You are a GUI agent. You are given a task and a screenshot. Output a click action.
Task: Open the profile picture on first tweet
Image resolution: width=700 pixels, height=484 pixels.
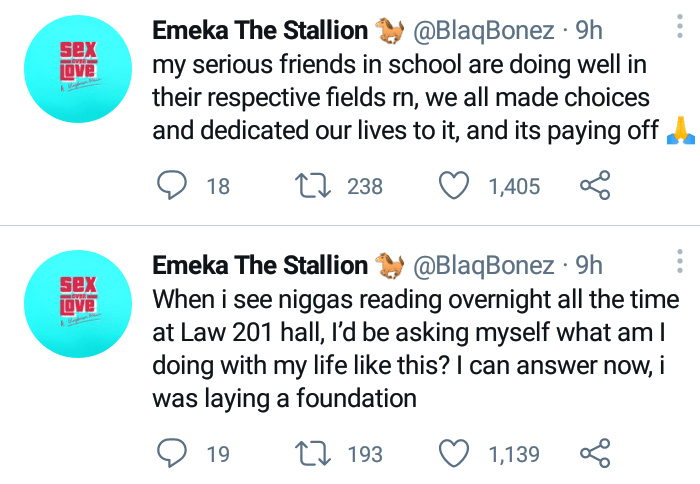tap(78, 69)
